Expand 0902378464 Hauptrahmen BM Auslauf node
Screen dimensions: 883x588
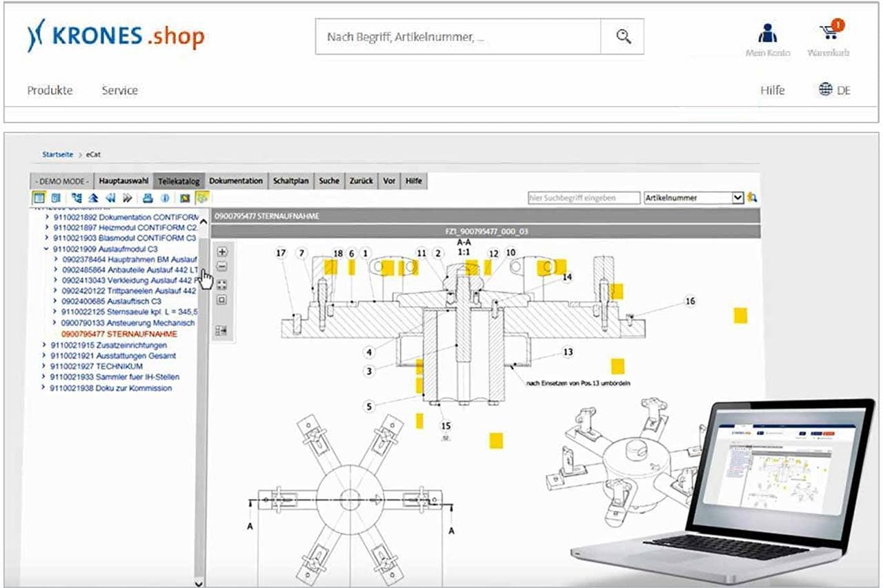point(56,259)
